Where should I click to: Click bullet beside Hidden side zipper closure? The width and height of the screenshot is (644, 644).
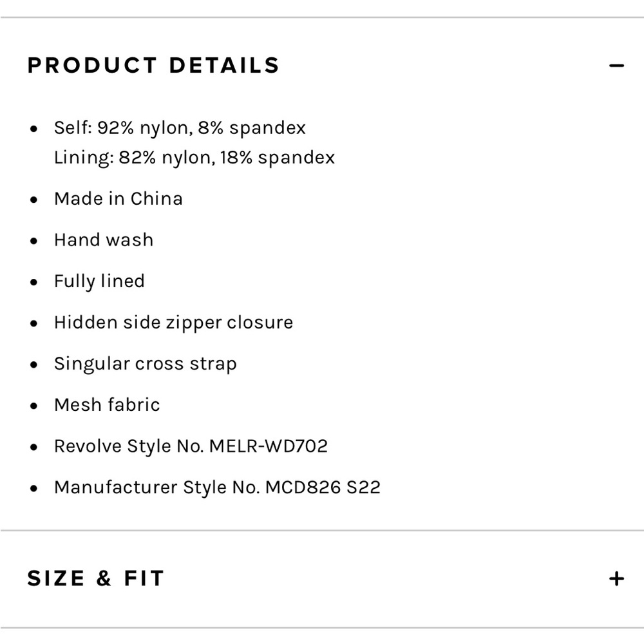34,323
